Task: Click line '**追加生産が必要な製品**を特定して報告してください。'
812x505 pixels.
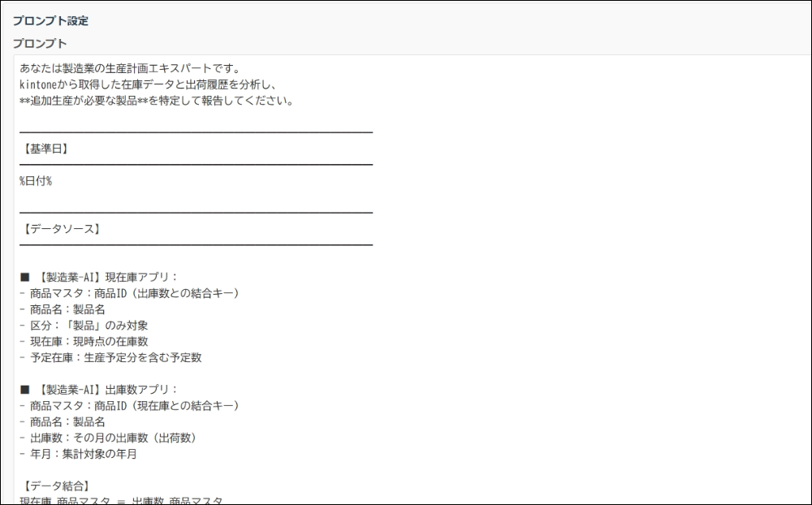Action: (x=157, y=100)
